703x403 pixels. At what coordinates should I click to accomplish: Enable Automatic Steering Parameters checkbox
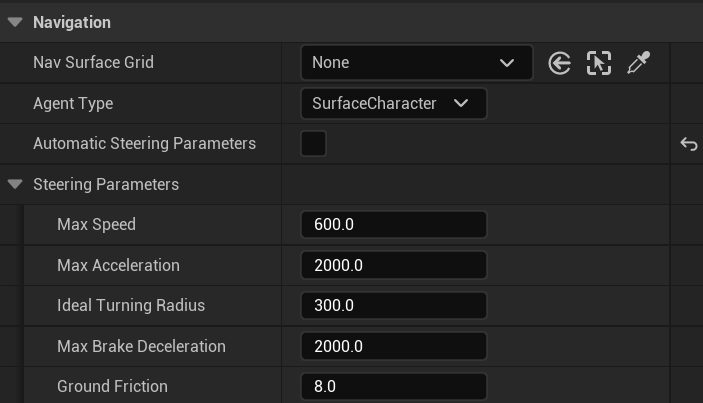click(314, 144)
